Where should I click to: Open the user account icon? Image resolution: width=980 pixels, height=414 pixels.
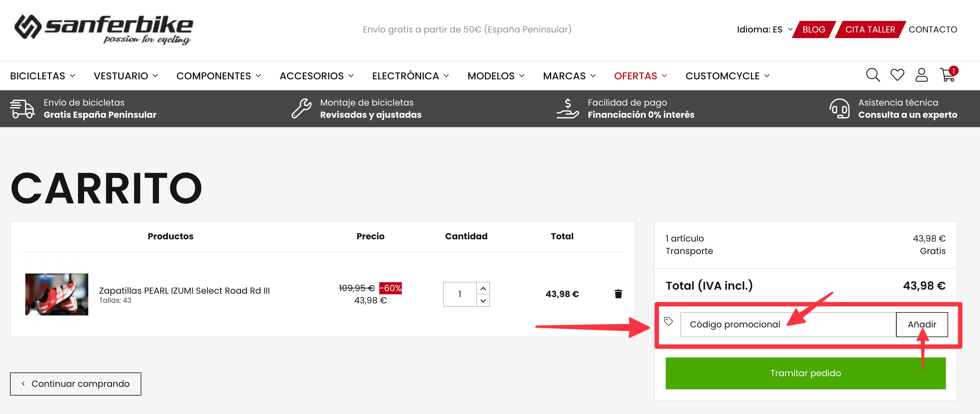922,75
